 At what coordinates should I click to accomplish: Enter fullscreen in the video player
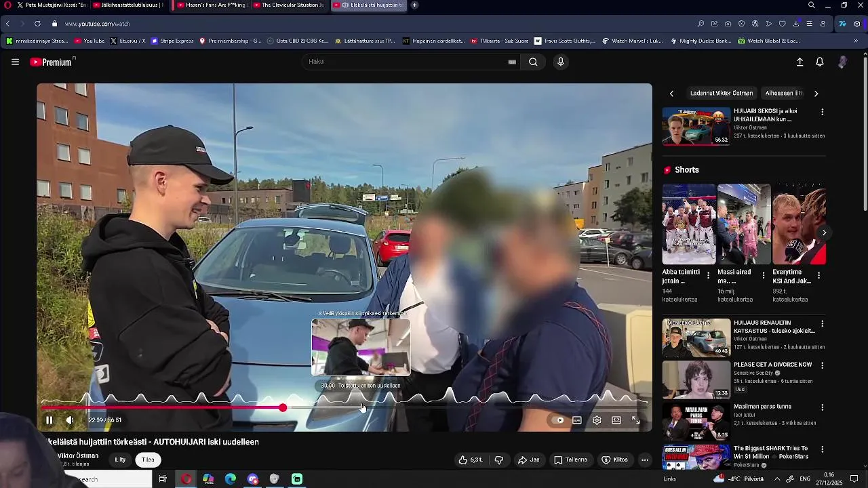(636, 420)
